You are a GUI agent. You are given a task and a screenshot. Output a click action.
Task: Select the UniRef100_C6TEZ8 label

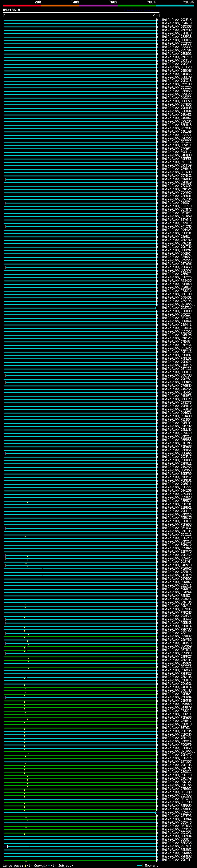click(177, 67)
